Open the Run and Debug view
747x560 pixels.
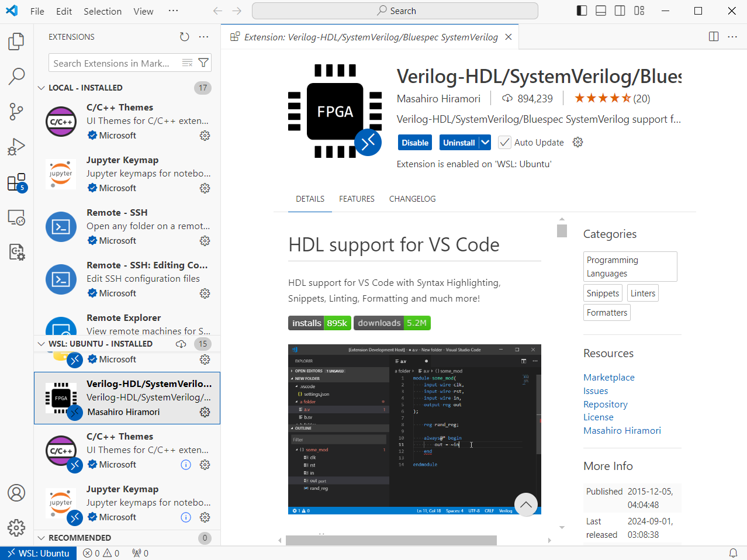pos(16,147)
